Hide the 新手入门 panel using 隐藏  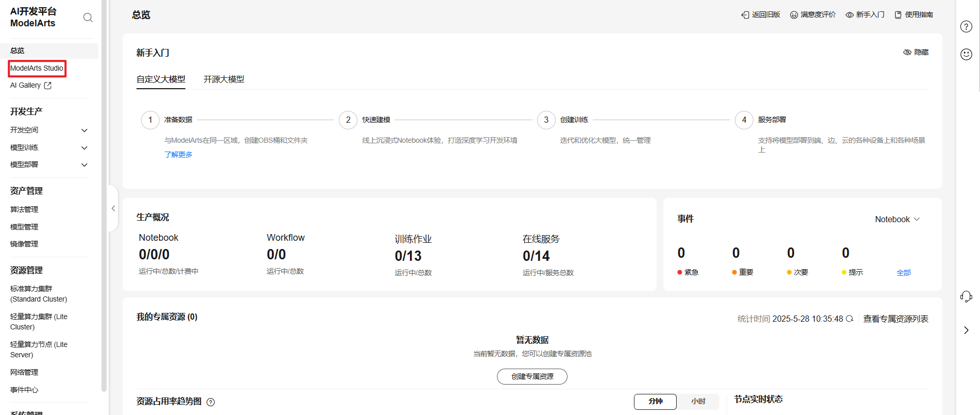[916, 52]
